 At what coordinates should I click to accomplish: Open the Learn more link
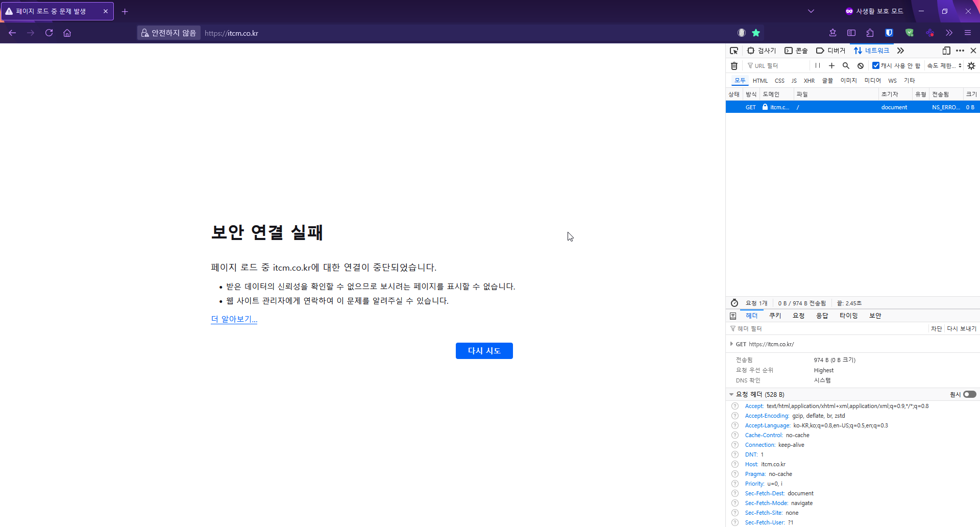234,319
